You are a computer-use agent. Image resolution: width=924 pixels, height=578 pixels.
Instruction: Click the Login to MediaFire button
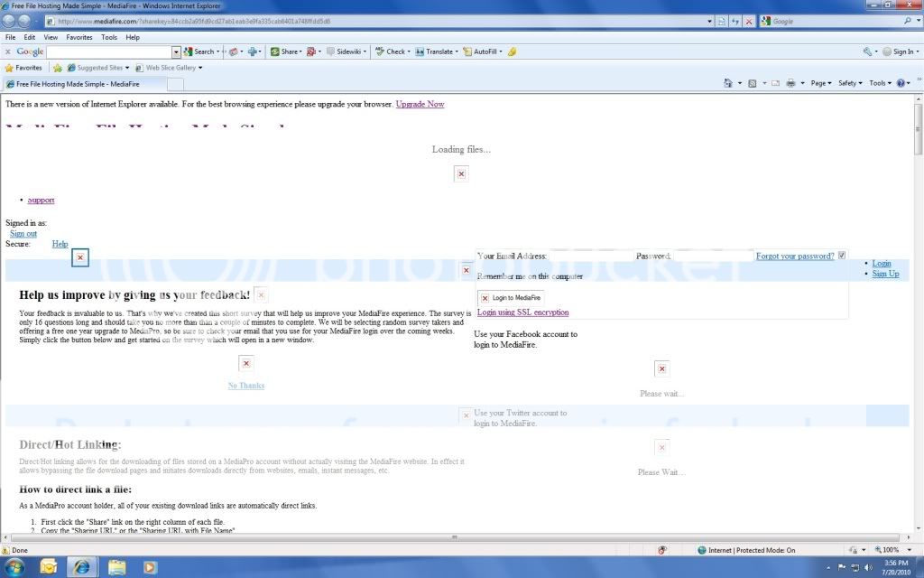[511, 297]
